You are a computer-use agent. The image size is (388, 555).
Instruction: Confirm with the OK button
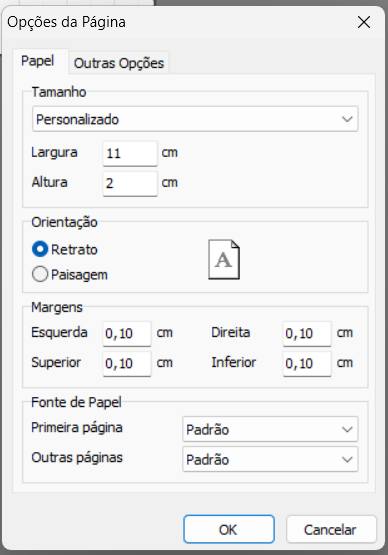(229, 529)
